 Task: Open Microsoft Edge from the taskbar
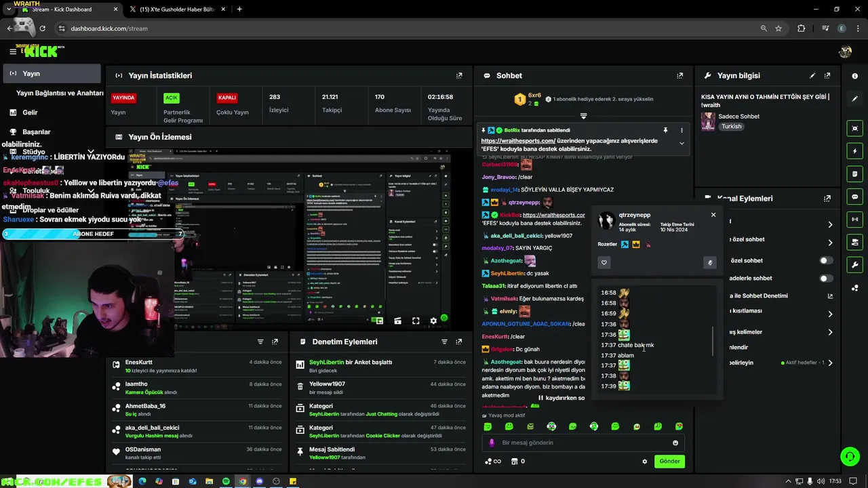point(142,481)
